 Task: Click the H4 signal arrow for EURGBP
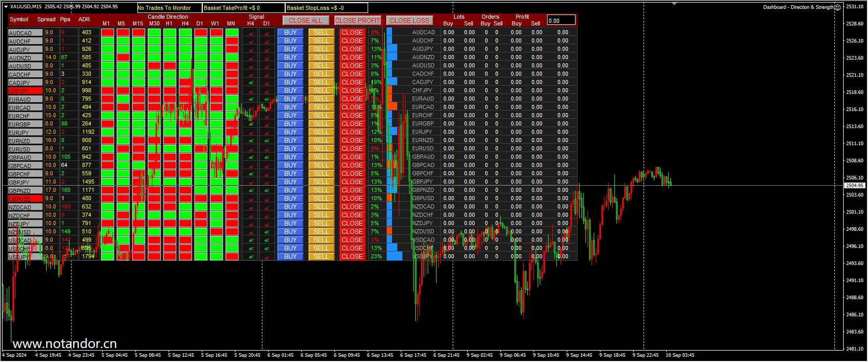point(251,124)
